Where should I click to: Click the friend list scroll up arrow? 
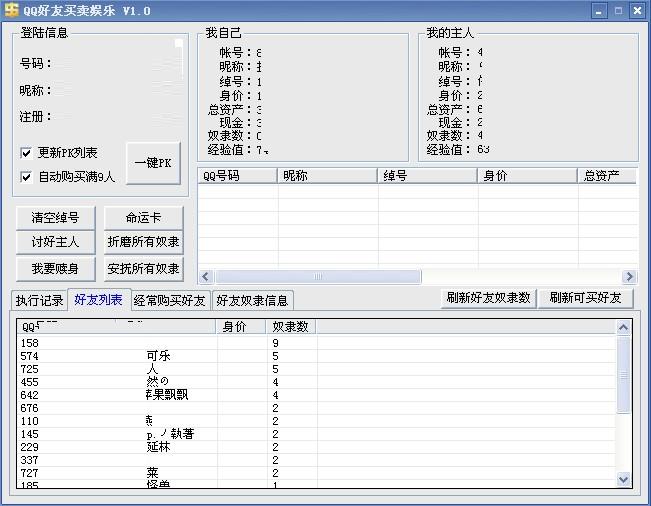click(x=623, y=328)
